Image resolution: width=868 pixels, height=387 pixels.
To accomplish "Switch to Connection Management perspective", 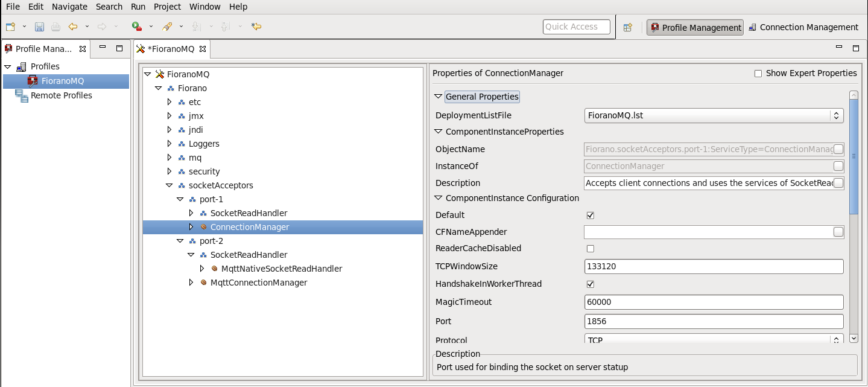I will 803,27.
